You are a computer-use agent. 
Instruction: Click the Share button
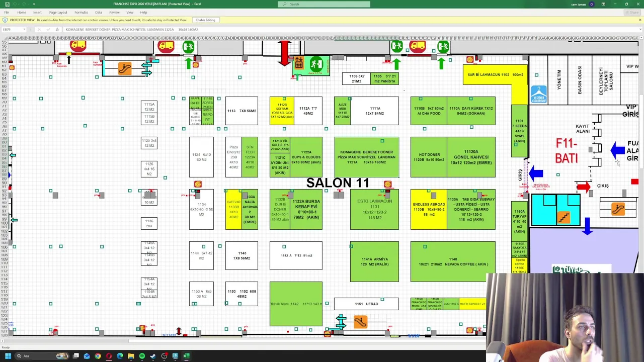tap(632, 12)
